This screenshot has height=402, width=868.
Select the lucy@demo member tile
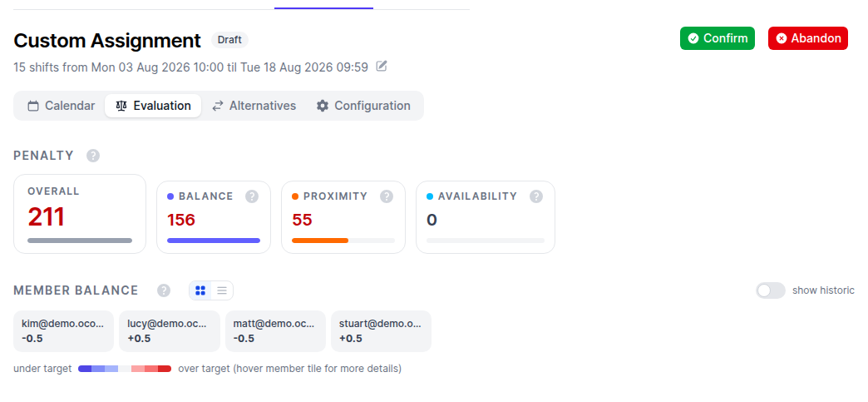tap(170, 331)
